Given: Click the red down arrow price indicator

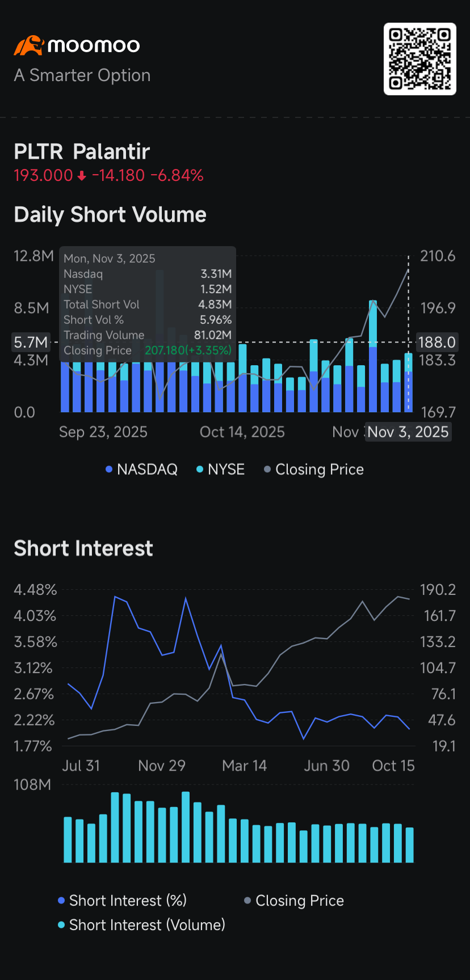Looking at the screenshot, I should tap(82, 176).
